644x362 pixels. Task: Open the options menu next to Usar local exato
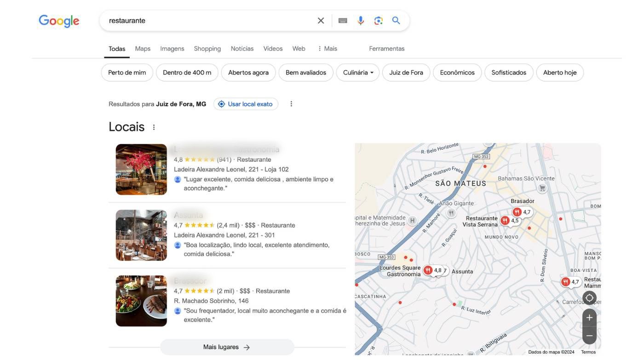coord(291,104)
